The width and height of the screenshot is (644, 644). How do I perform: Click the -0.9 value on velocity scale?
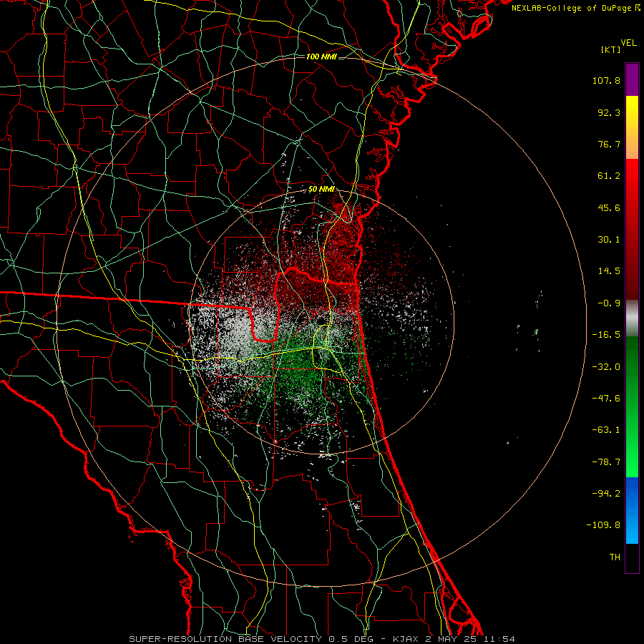[609, 303]
